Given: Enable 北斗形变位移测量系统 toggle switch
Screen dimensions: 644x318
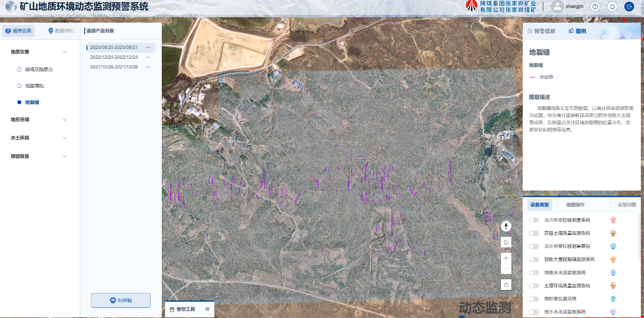Looking at the screenshot, I should 534,220.
